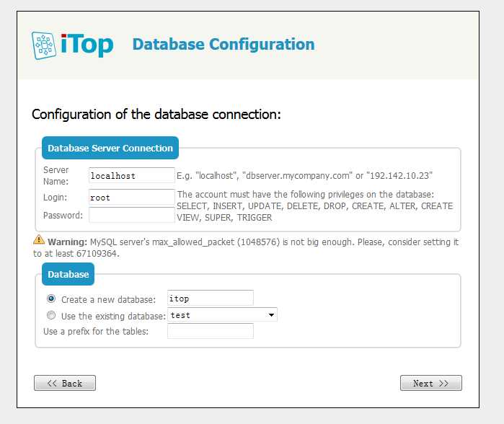Viewport: 504px width, 424px height.
Task: Click the Database Configuration title
Action: click(224, 45)
